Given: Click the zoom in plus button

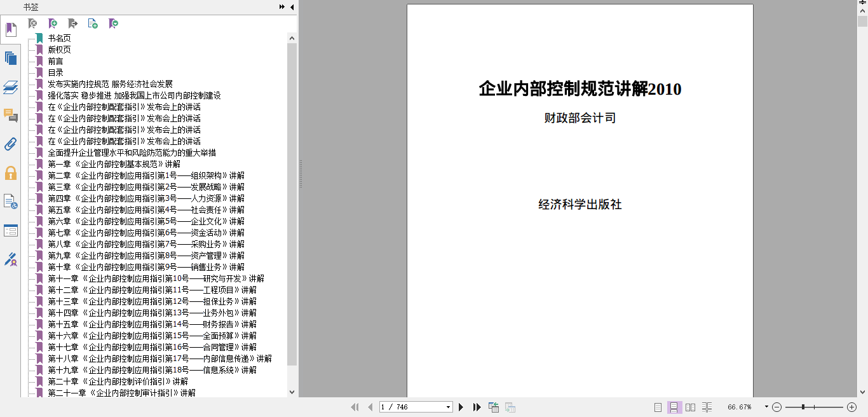Looking at the screenshot, I should 851,407.
